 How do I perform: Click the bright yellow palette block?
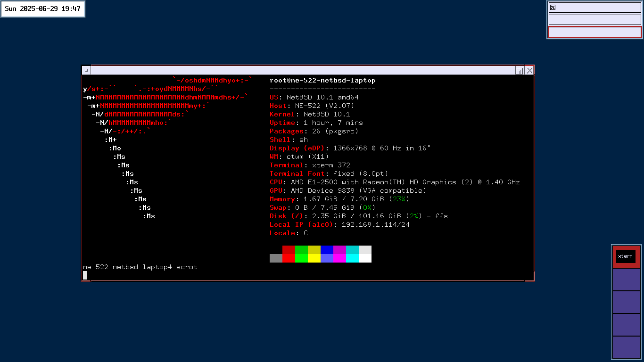pos(314,258)
